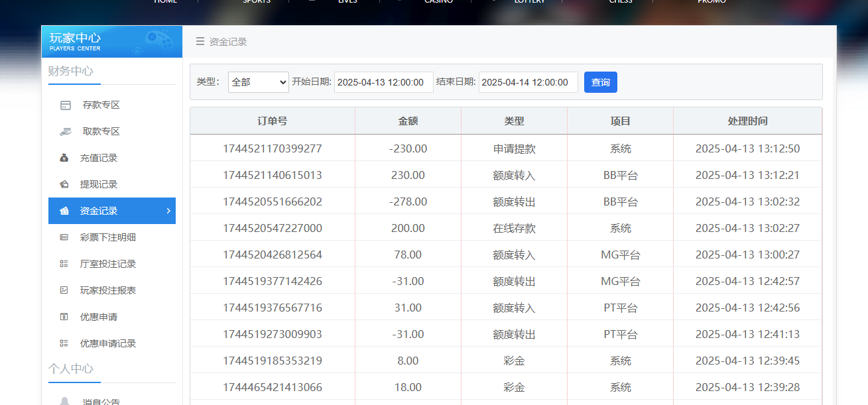The width and height of the screenshot is (868, 405).
Task: Click the 提现记录 withdrawal record icon
Action: [64, 184]
